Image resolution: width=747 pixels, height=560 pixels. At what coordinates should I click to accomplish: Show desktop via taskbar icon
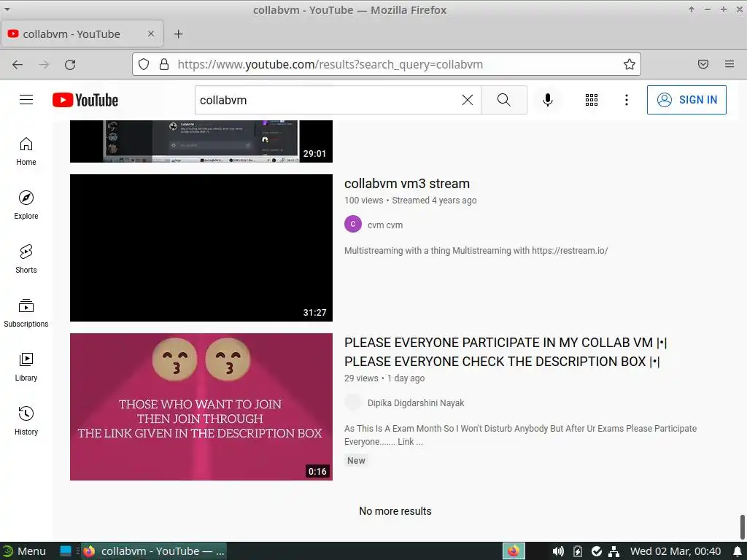[65, 551]
